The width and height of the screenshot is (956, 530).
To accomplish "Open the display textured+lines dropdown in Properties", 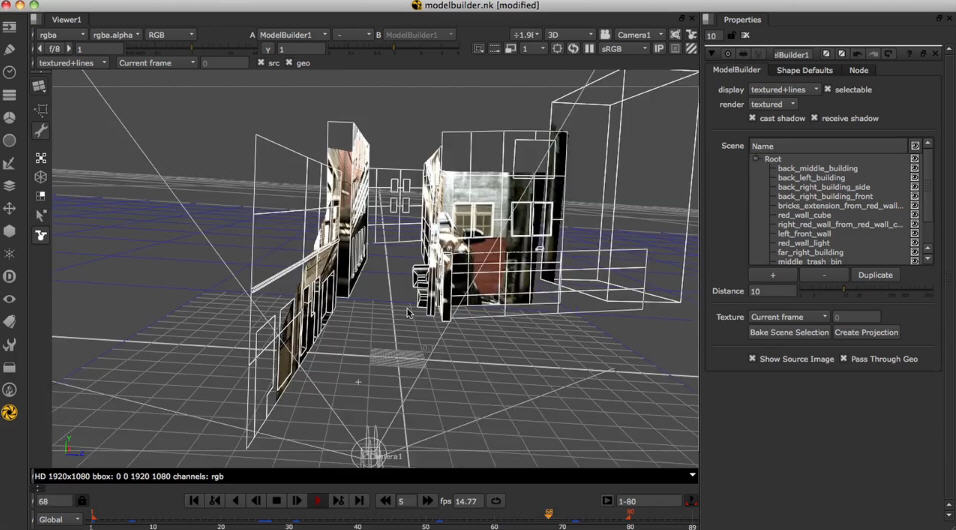I will click(x=784, y=89).
